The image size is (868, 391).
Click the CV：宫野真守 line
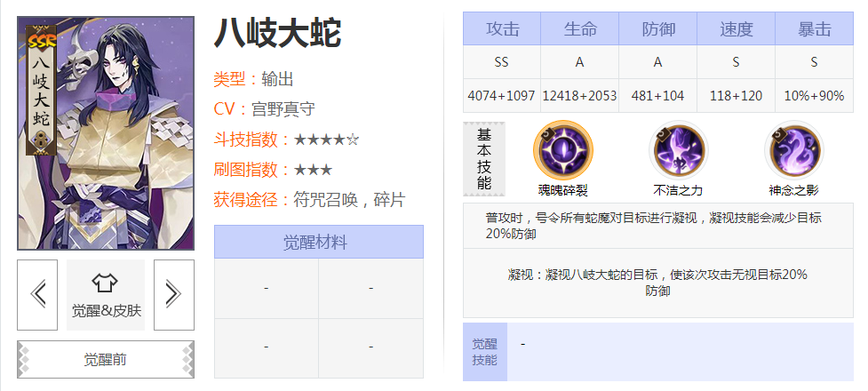click(265, 108)
